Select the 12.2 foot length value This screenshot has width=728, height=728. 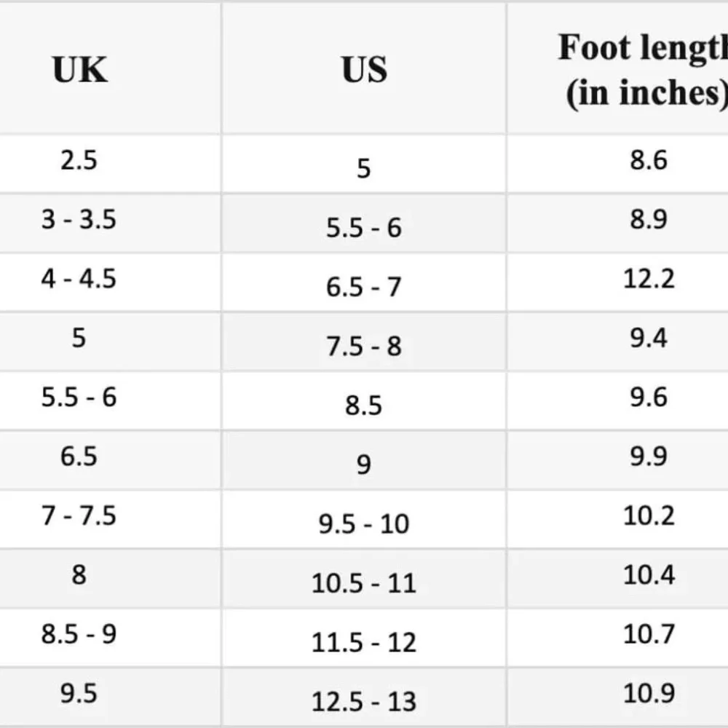[648, 279]
